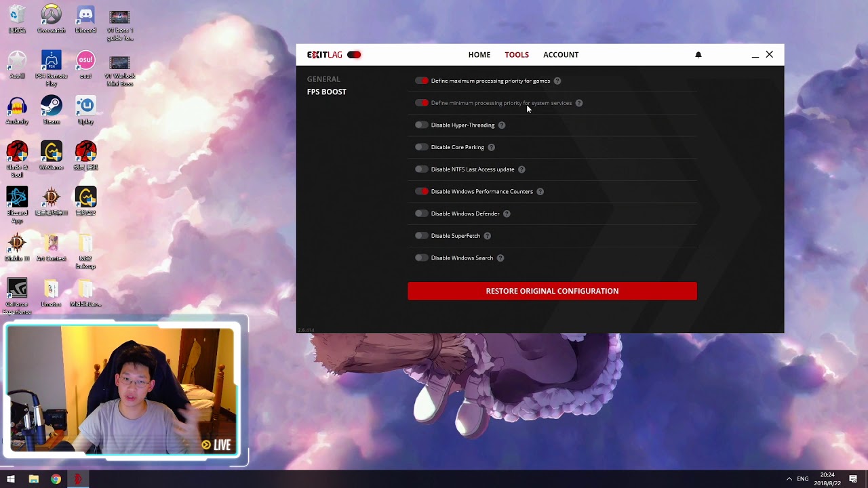
Task: Enable the Disable Windows Defender toggle
Action: click(422, 213)
